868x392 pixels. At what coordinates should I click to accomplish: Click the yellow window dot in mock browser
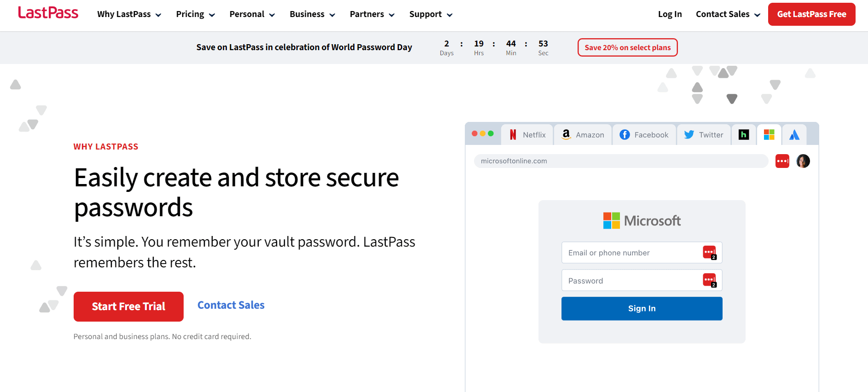point(483,133)
